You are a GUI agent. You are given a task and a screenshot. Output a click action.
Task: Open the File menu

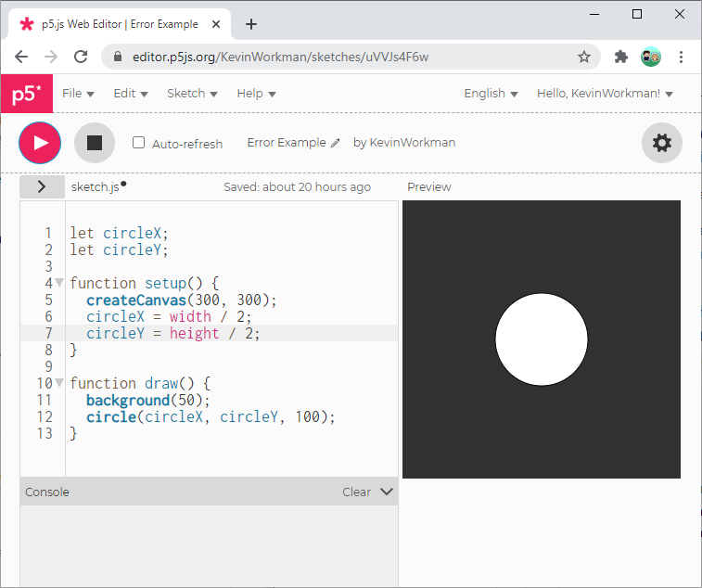[x=78, y=94]
